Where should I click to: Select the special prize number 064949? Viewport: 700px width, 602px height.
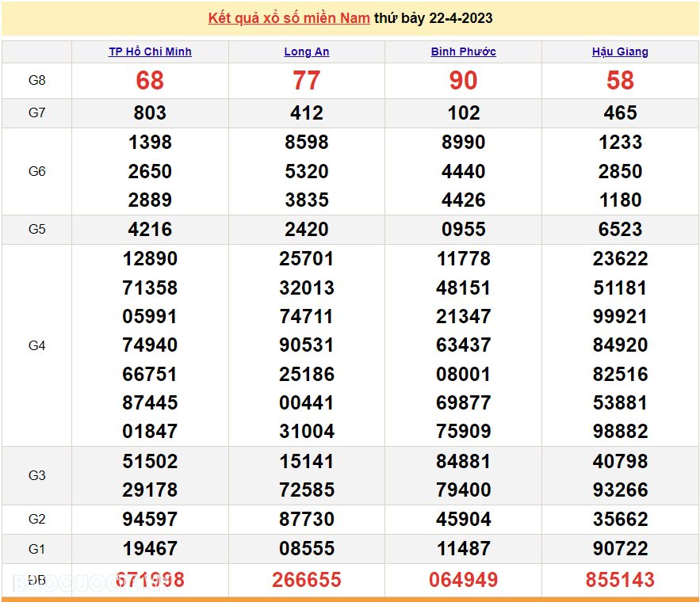(464, 580)
